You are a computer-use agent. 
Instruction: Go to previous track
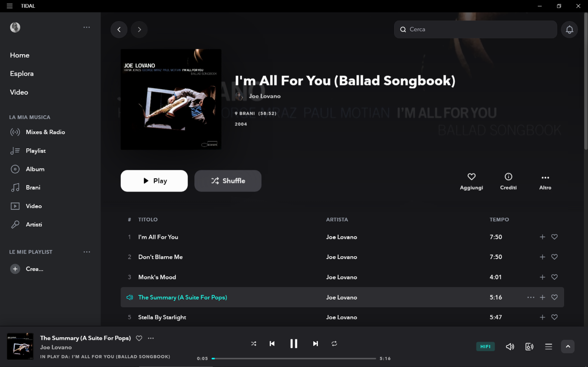click(272, 344)
